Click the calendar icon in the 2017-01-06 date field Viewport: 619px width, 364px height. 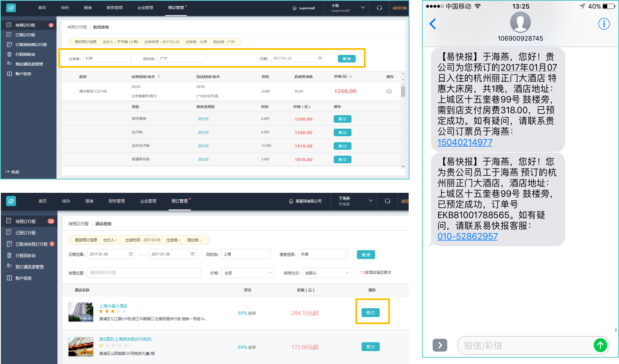click(131, 254)
